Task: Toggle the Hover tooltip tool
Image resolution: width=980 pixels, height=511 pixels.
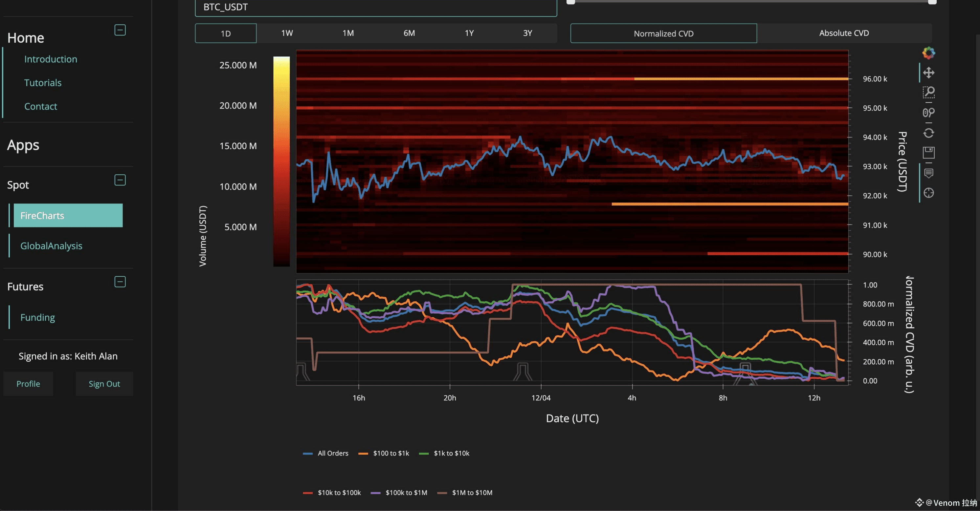Action: click(x=928, y=173)
